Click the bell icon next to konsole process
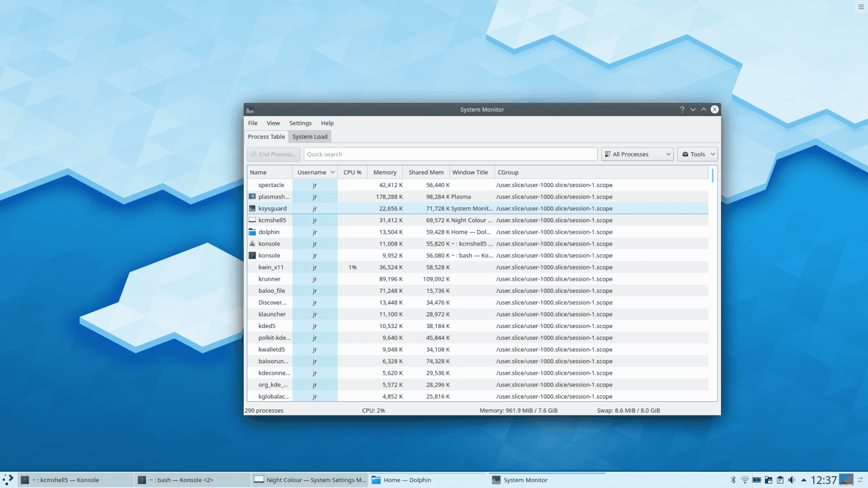This screenshot has width=868, height=488. 252,243
